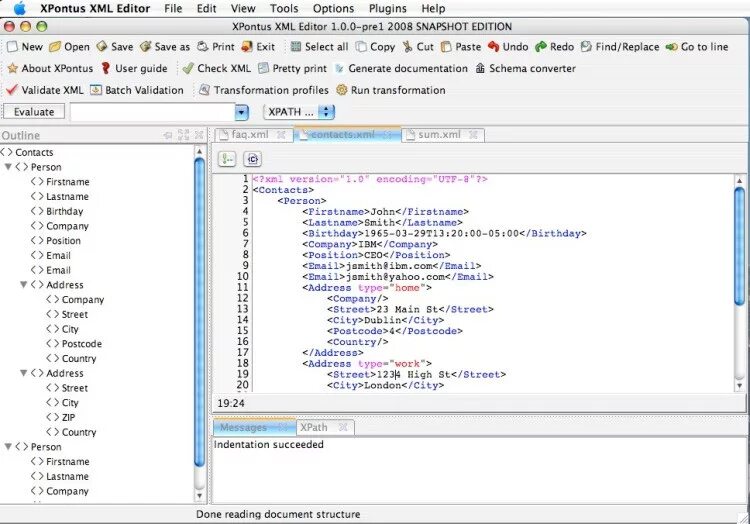
Task: Run Check XML with the green checkmark
Action: pos(188,68)
